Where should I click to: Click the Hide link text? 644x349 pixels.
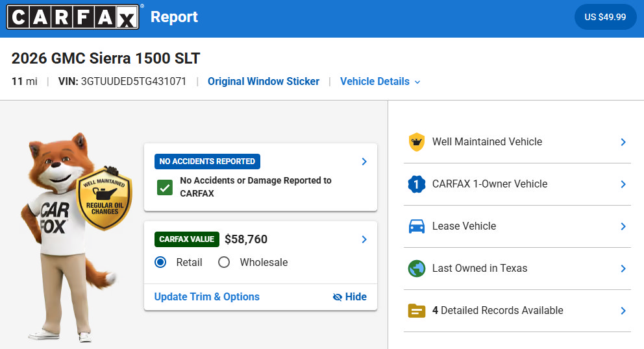tap(356, 297)
